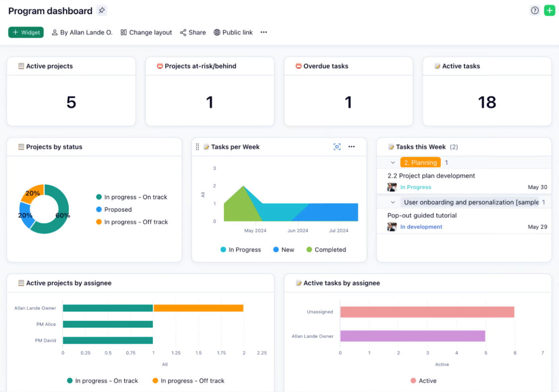
Task: Open the ellipsis menu on Tasks per Week widget
Action: 351,147
